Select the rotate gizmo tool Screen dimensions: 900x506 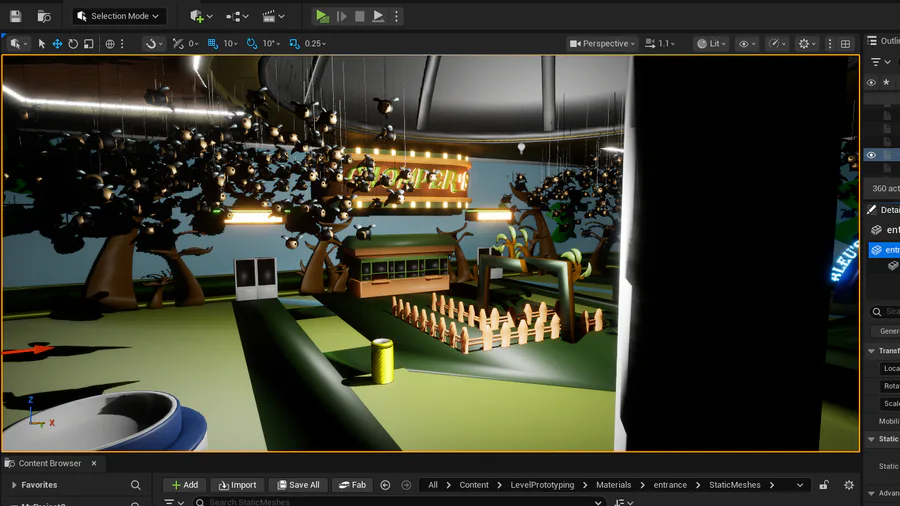(73, 44)
